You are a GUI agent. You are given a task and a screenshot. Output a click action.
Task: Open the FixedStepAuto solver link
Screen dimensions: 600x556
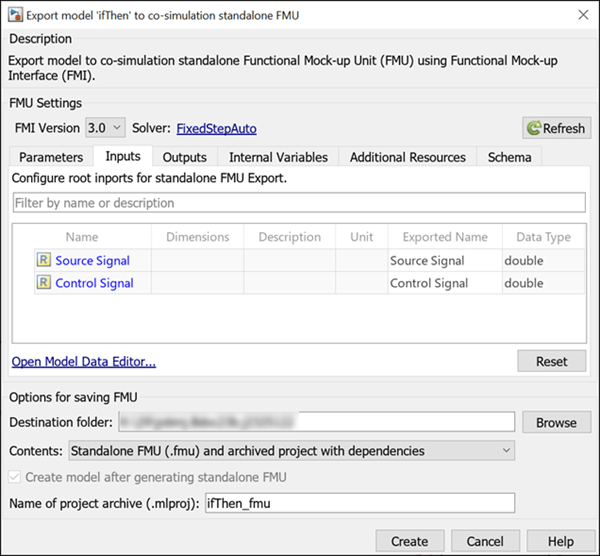pyautogui.click(x=219, y=128)
